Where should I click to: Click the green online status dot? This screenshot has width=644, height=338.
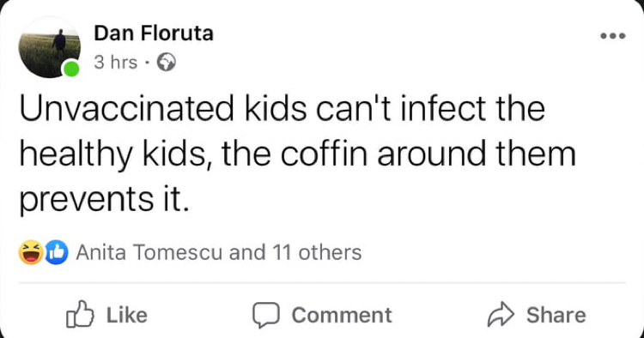(x=71, y=69)
